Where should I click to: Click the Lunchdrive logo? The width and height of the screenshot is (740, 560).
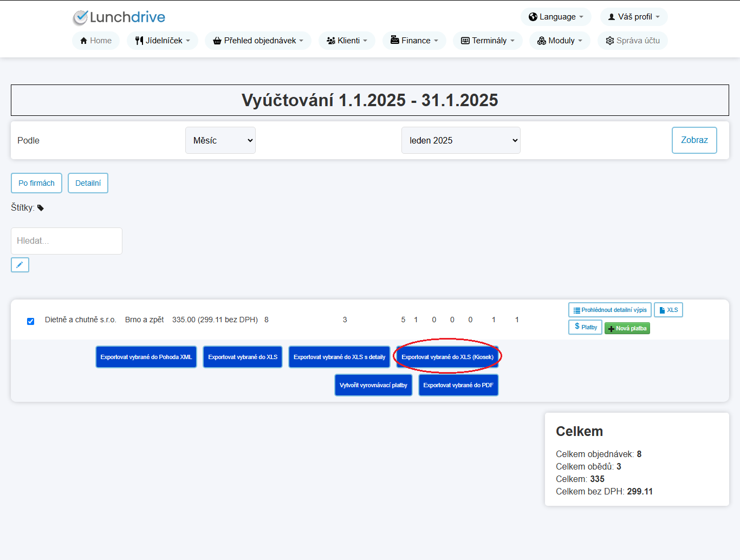[x=119, y=17]
